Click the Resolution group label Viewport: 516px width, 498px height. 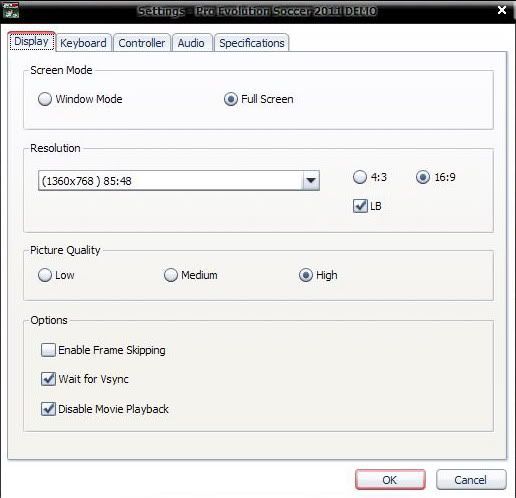55,148
